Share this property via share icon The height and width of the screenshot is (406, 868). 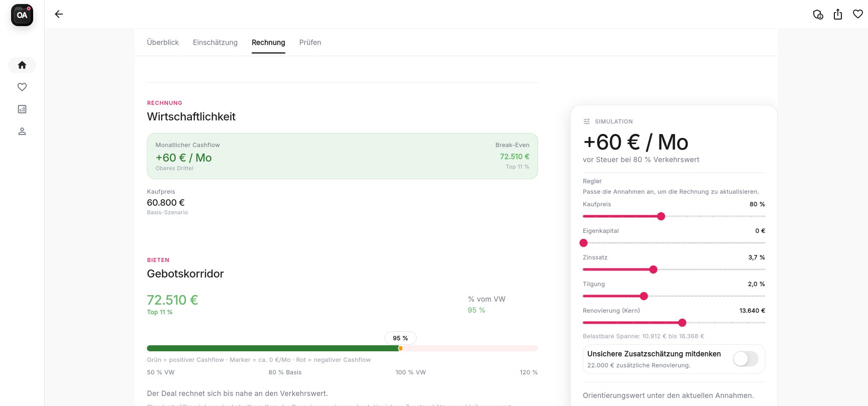[x=838, y=15]
